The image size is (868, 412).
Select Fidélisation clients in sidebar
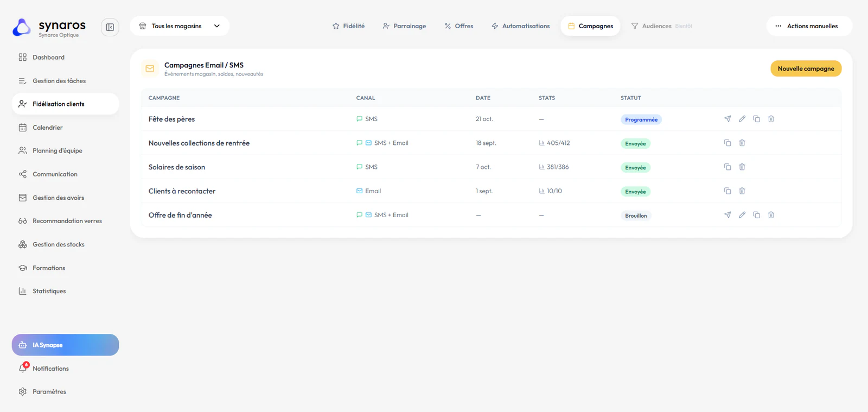click(65, 104)
